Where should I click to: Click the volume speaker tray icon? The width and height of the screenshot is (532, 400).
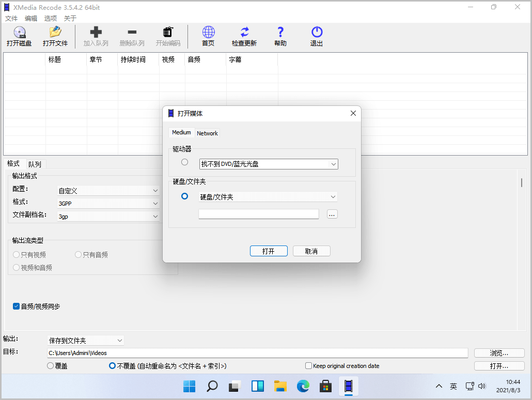[482, 386]
